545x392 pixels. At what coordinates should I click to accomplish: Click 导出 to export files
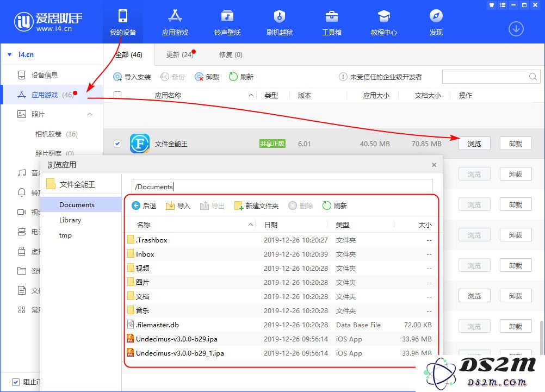[x=212, y=206]
